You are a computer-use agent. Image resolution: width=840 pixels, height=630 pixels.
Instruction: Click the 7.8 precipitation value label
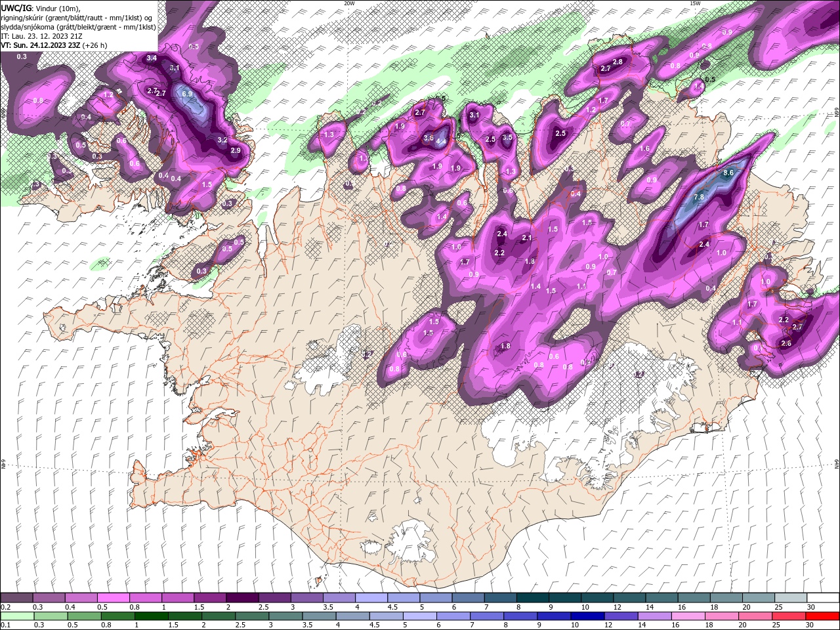click(699, 197)
